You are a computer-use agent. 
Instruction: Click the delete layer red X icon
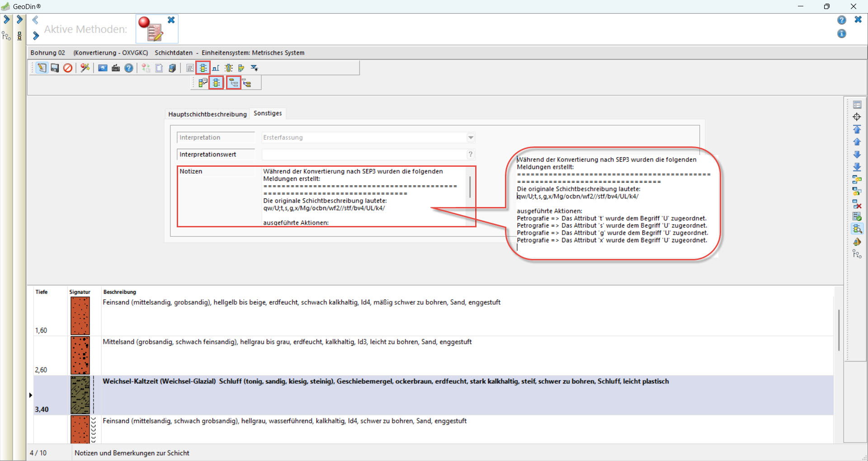tap(857, 204)
